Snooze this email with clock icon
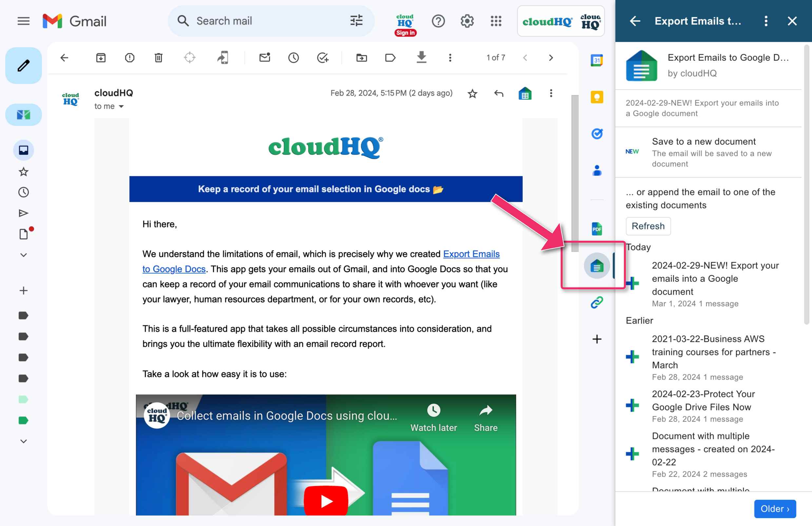Viewport: 812px width, 526px height. click(x=293, y=58)
